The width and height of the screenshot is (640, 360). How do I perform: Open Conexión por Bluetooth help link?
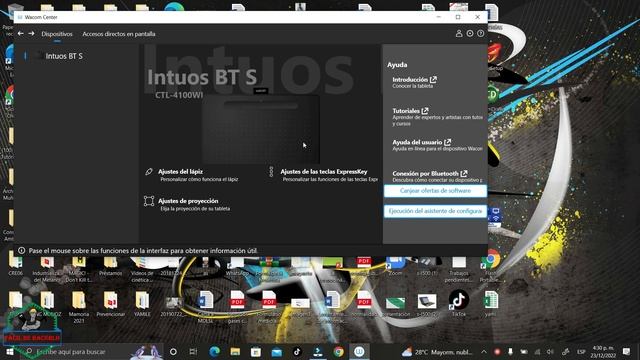point(430,173)
